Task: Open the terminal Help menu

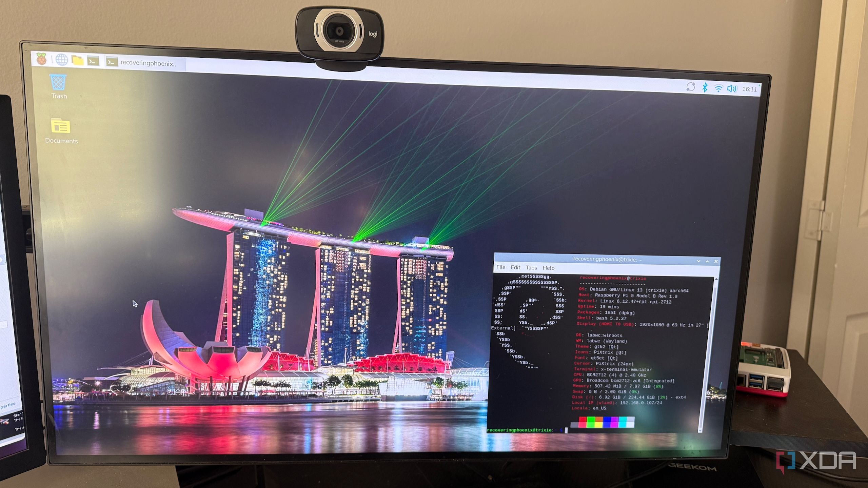Action: [548, 268]
